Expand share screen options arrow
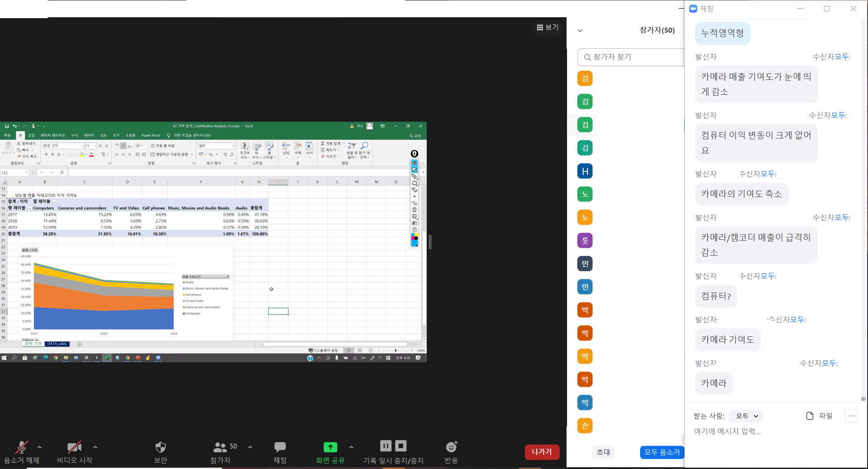This screenshot has height=469, width=868. [x=351, y=447]
